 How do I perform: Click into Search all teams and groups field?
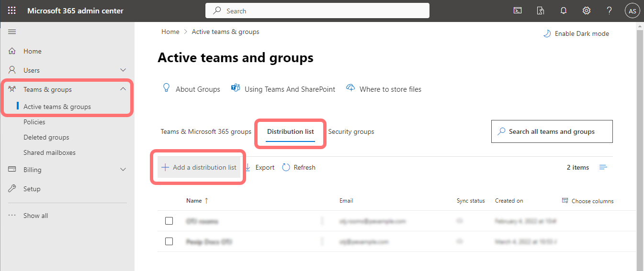[x=552, y=131]
